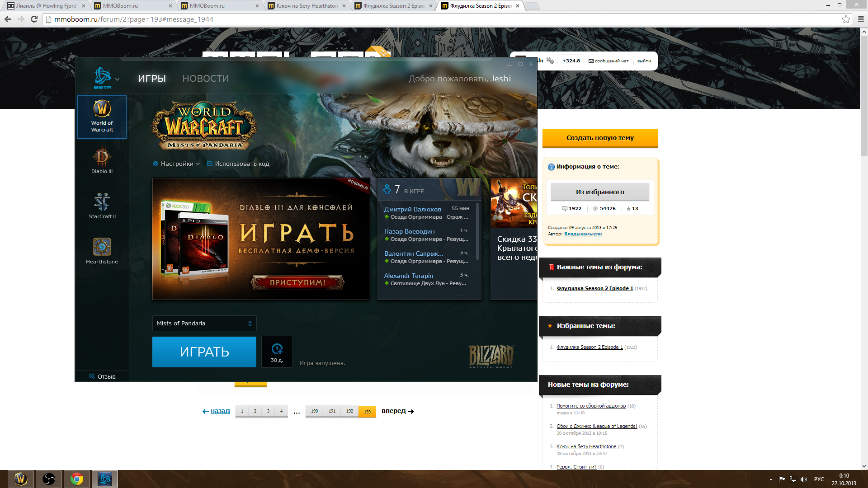This screenshot has height=488, width=868.
Task: Show hidden tray icons arrow
Action: pos(771,479)
